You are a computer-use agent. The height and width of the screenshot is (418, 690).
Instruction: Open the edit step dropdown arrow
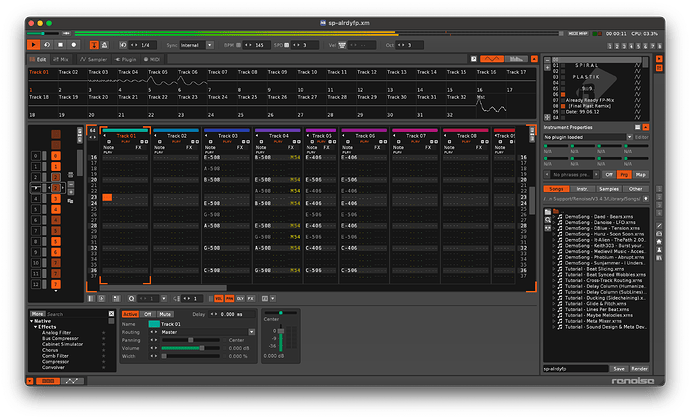[164, 299]
